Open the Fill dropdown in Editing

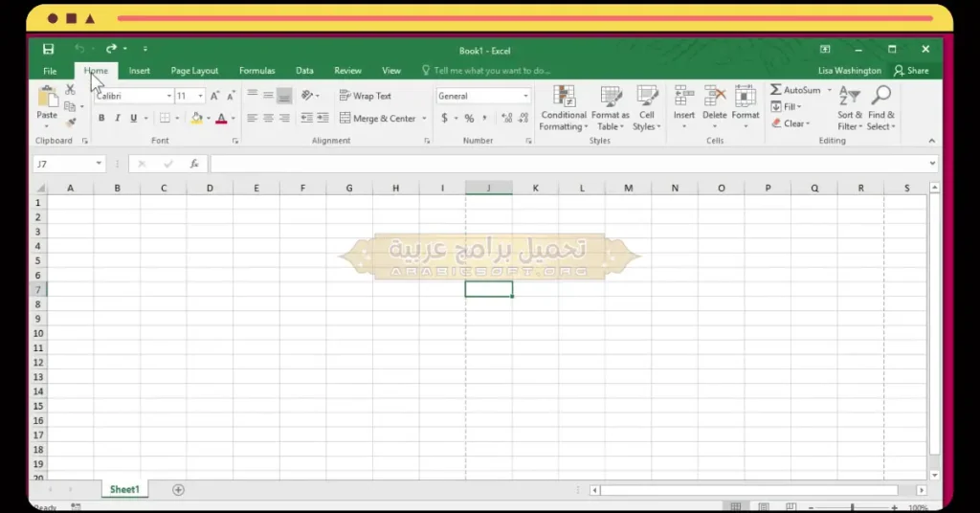click(787, 107)
